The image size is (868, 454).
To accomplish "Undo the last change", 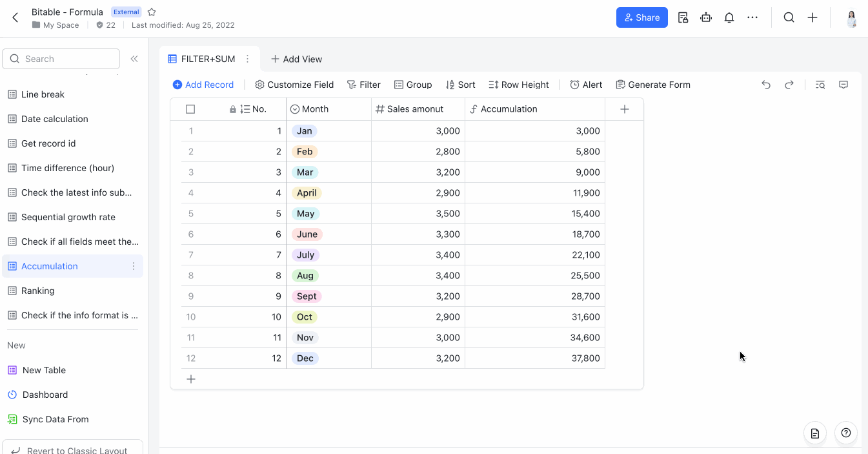I will pyautogui.click(x=765, y=85).
